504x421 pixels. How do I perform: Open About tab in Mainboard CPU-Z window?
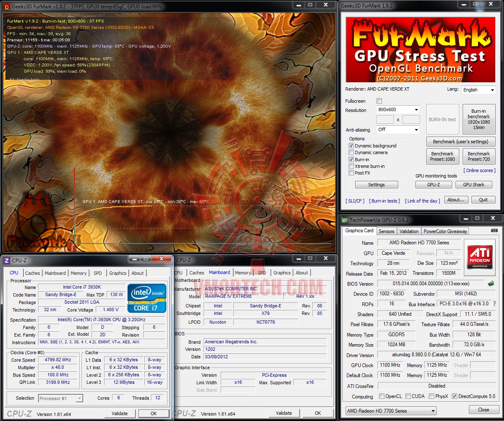tap(302, 273)
